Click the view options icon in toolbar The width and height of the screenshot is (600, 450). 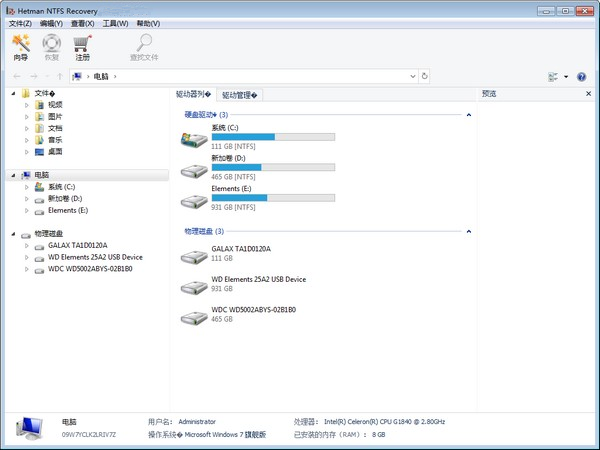pos(553,77)
